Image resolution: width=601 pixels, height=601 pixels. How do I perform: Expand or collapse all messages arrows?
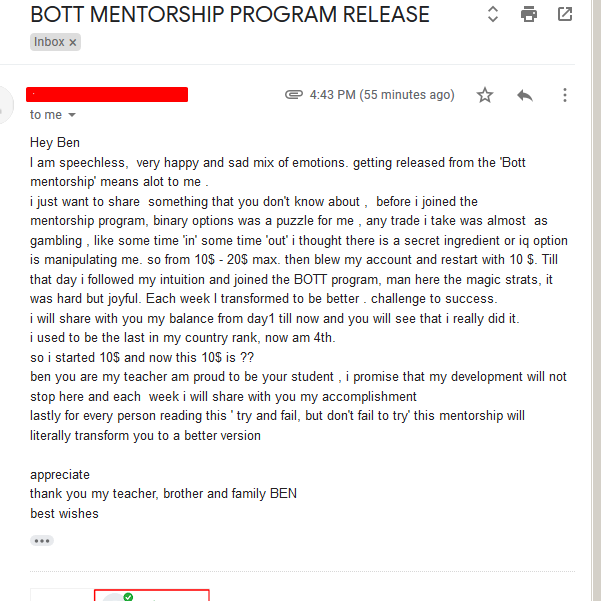[x=492, y=15]
